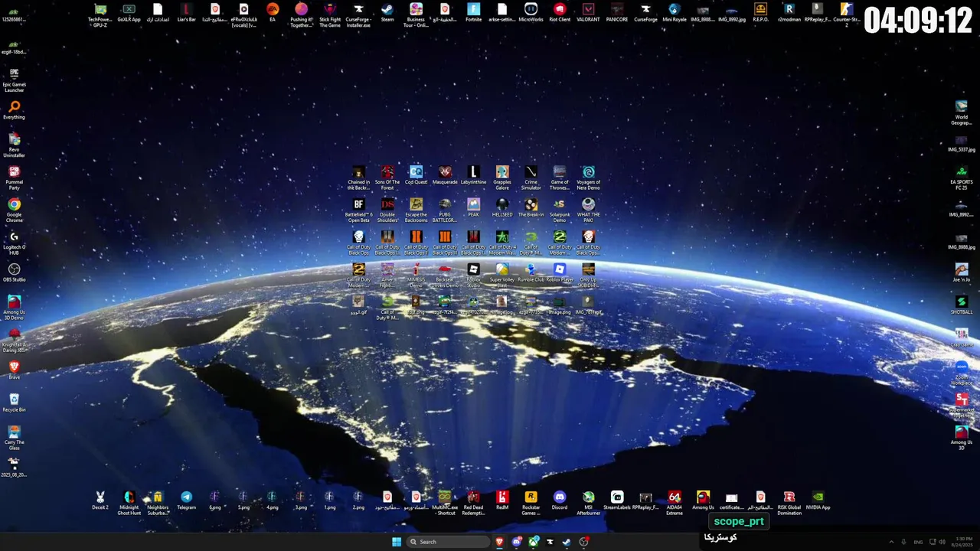The height and width of the screenshot is (551, 980).
Task: Open NVIDIA App shortcut
Action: tap(818, 500)
